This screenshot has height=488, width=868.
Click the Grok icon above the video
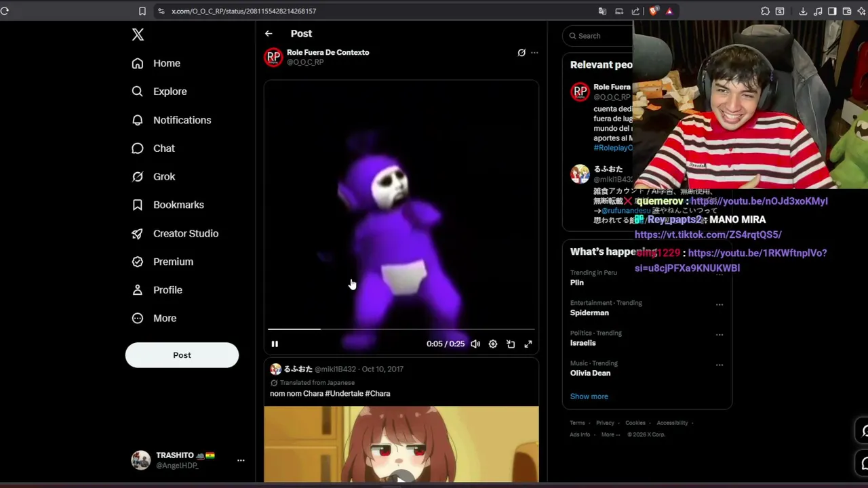pyautogui.click(x=521, y=52)
